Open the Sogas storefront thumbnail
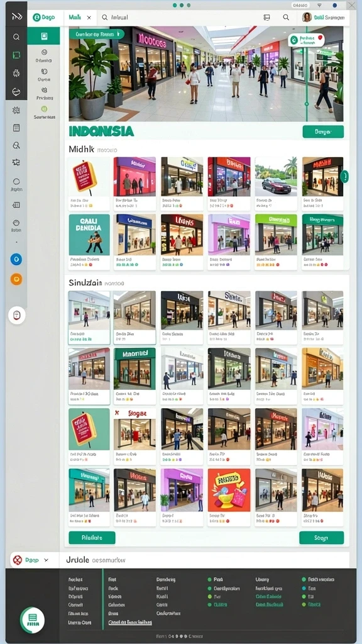This screenshot has width=362, height=644. (x=134, y=428)
